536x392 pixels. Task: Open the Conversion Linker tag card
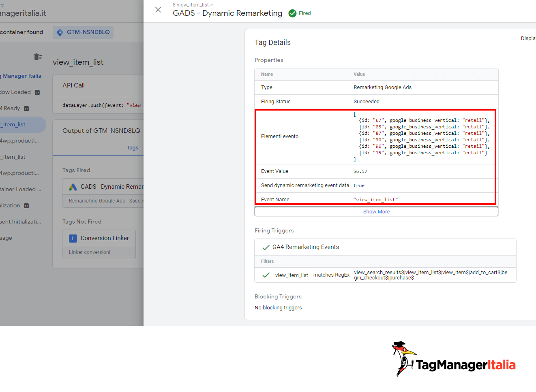(99, 245)
